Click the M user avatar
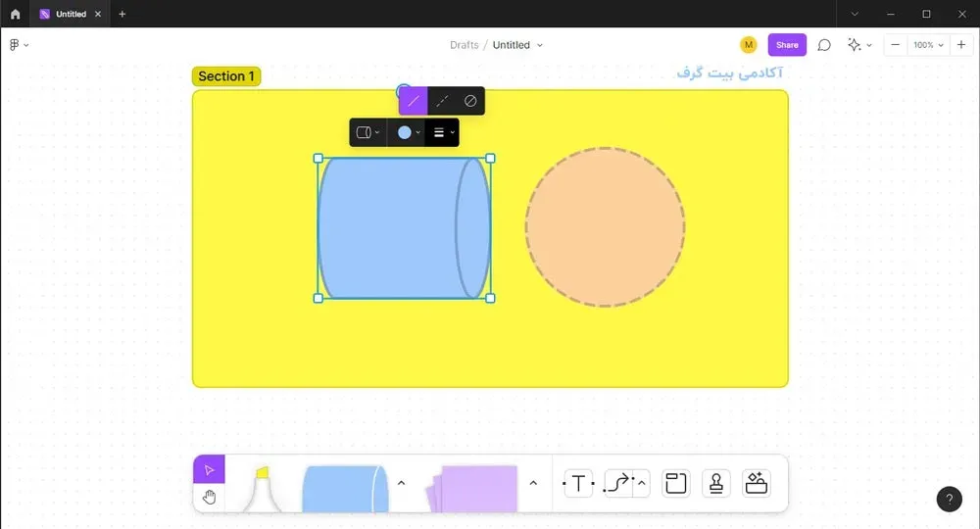Image resolution: width=980 pixels, height=529 pixels. point(748,45)
